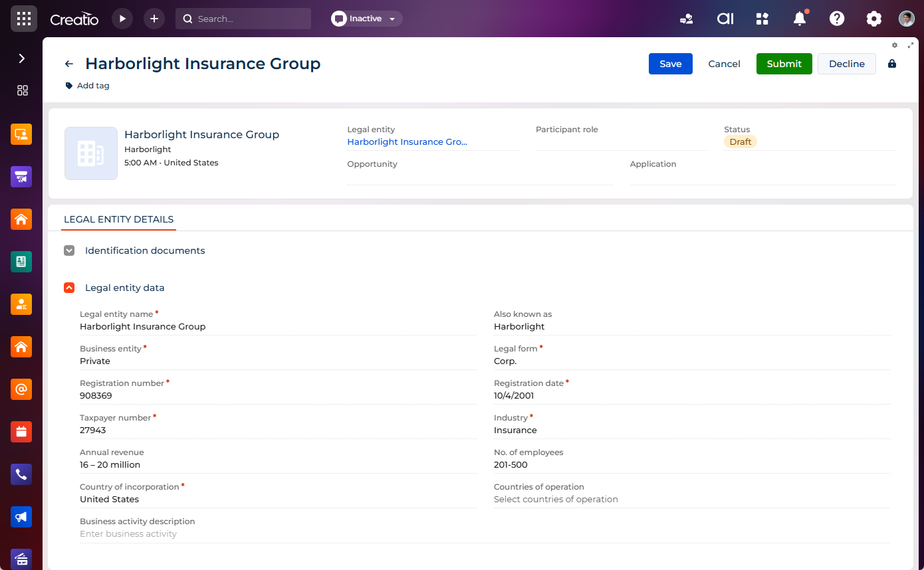
Task: Show notifications from the bell icon
Action: [x=800, y=19]
